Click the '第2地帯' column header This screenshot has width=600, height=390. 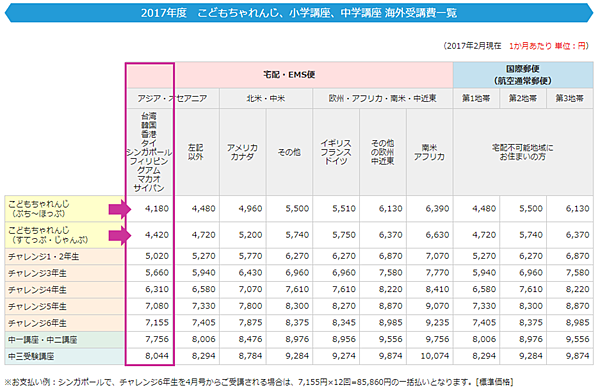click(523, 98)
